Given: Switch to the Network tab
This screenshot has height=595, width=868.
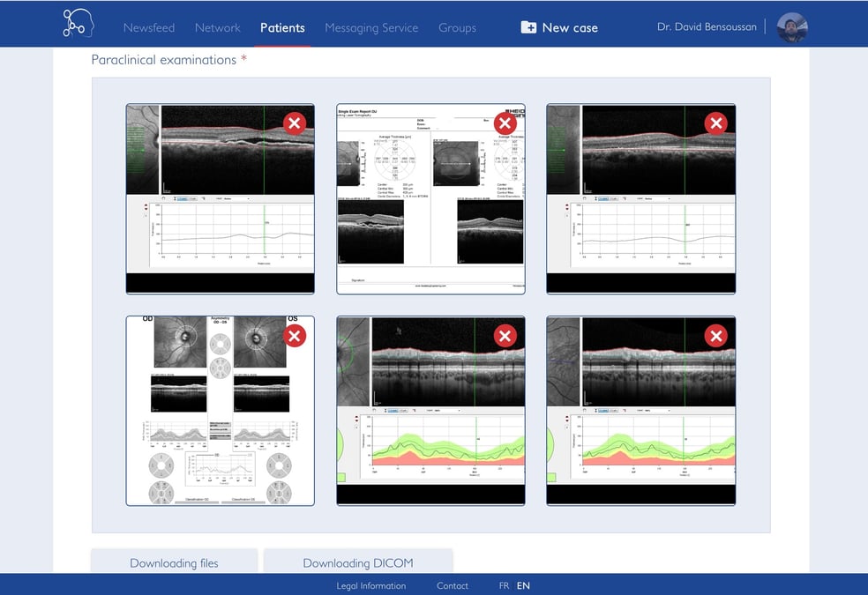Looking at the screenshot, I should (218, 27).
